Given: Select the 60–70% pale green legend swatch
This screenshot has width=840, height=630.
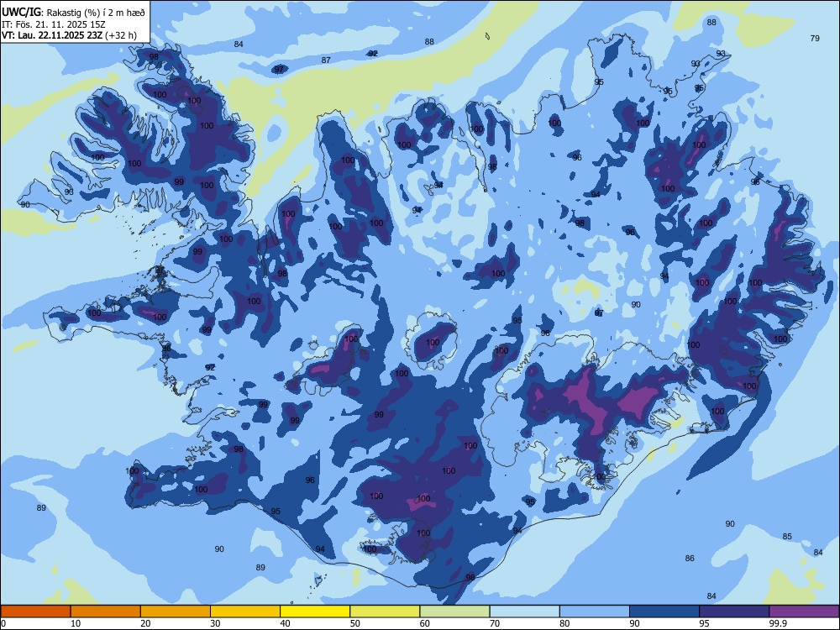Looking at the screenshot, I should click(x=454, y=612).
